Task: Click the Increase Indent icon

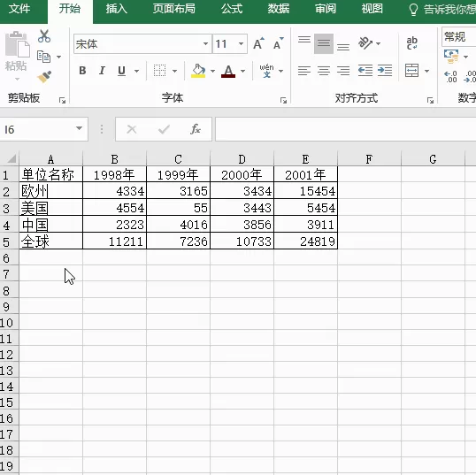Action: point(385,71)
